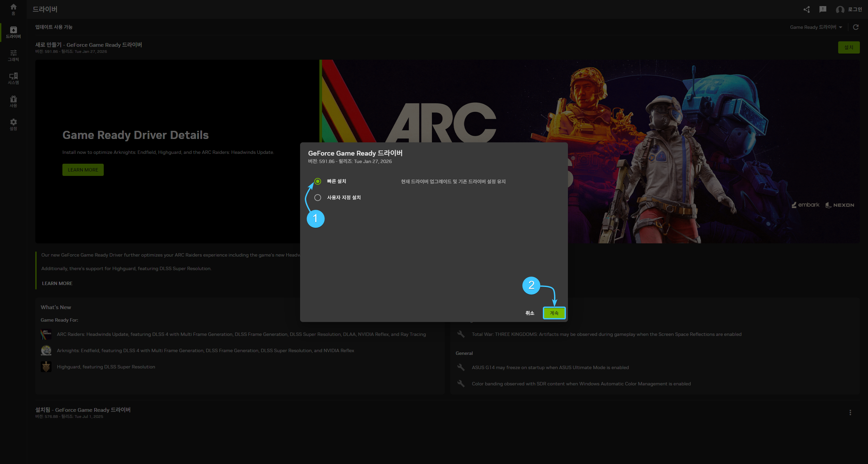Click the share icon in top bar
Image resolution: width=868 pixels, height=464 pixels.
point(807,9)
